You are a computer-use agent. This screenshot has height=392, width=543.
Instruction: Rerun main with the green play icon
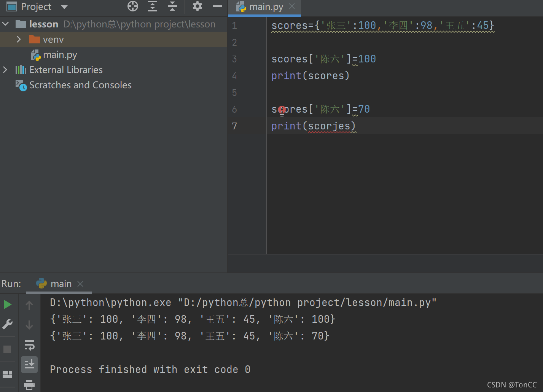click(x=8, y=304)
